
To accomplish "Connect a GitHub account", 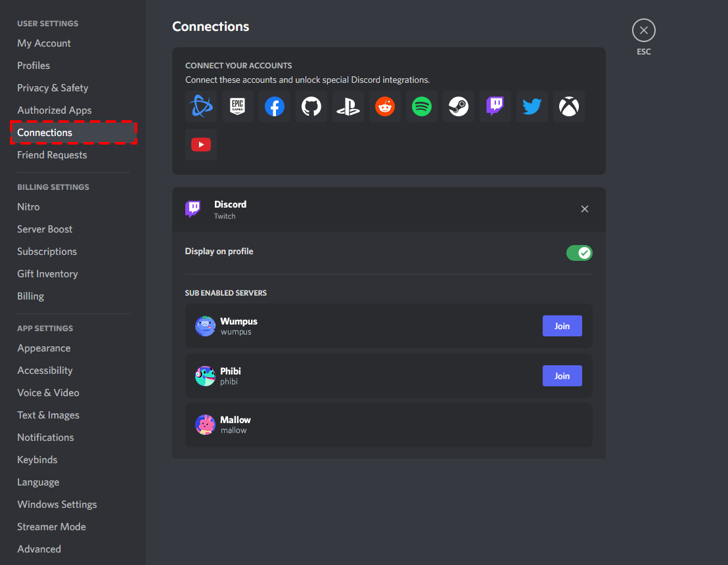I will pos(311,106).
